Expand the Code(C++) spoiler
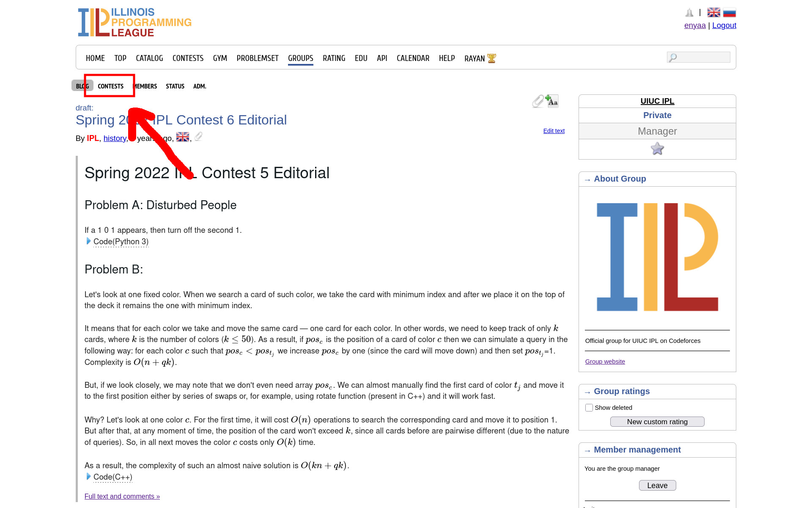Screen dimensions: 812x508 (x=112, y=477)
